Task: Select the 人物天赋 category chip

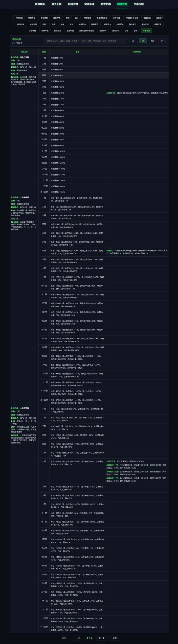Action: 19,18
